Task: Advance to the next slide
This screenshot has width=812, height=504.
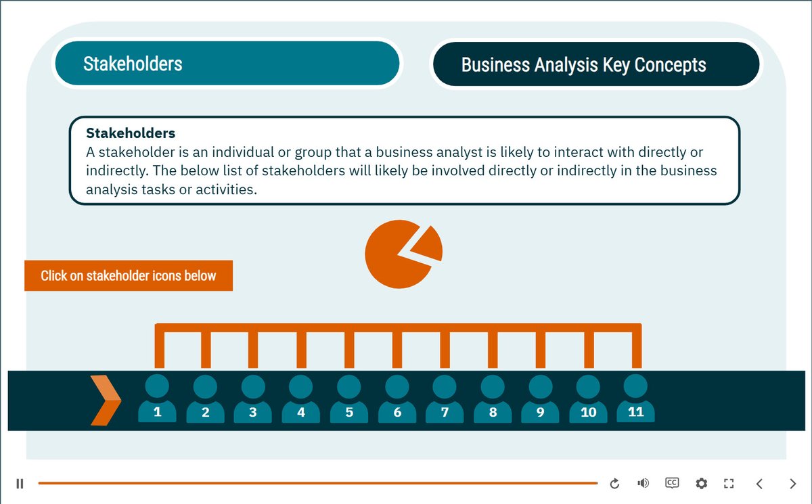Action: point(793,483)
